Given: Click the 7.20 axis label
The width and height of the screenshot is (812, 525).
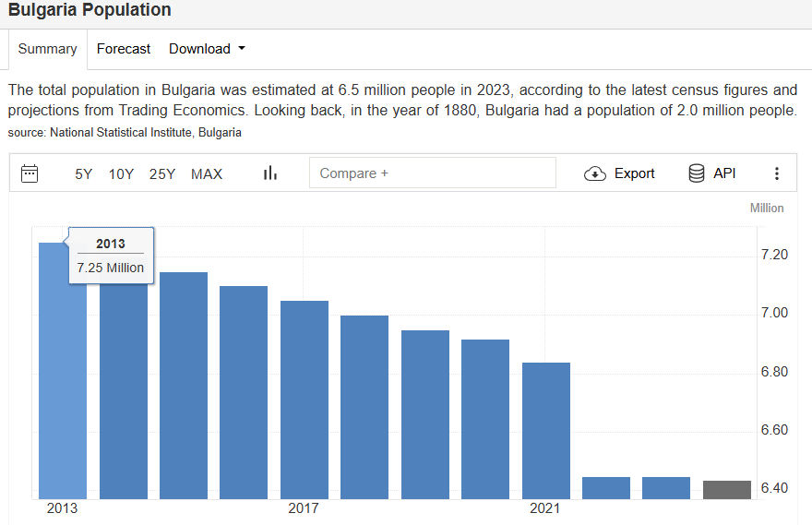Looking at the screenshot, I should coord(774,255).
